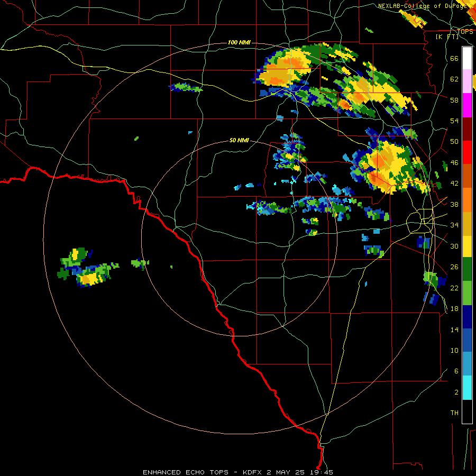Click the black TH threshold swatch
This screenshot has width=476, height=476.
pyautogui.click(x=467, y=411)
